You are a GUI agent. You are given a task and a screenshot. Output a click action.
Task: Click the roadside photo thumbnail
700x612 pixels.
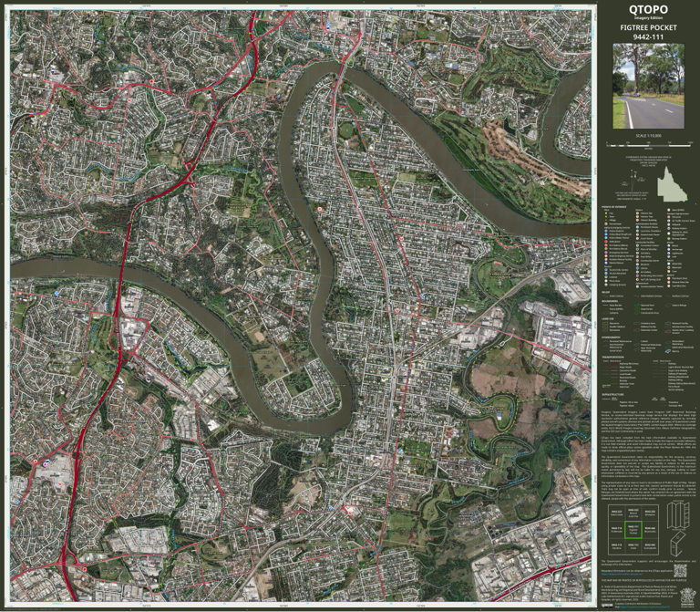click(647, 85)
